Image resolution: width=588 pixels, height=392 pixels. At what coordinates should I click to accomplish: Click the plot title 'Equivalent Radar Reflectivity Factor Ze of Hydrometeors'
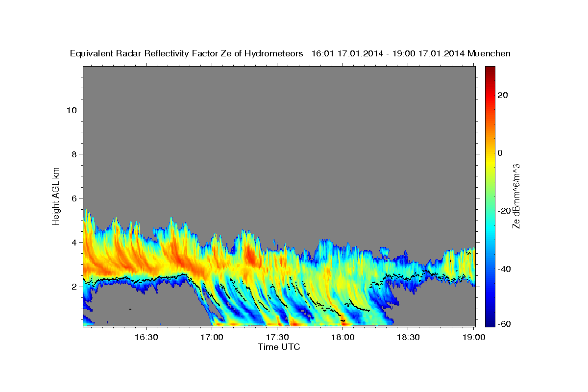[187, 54]
